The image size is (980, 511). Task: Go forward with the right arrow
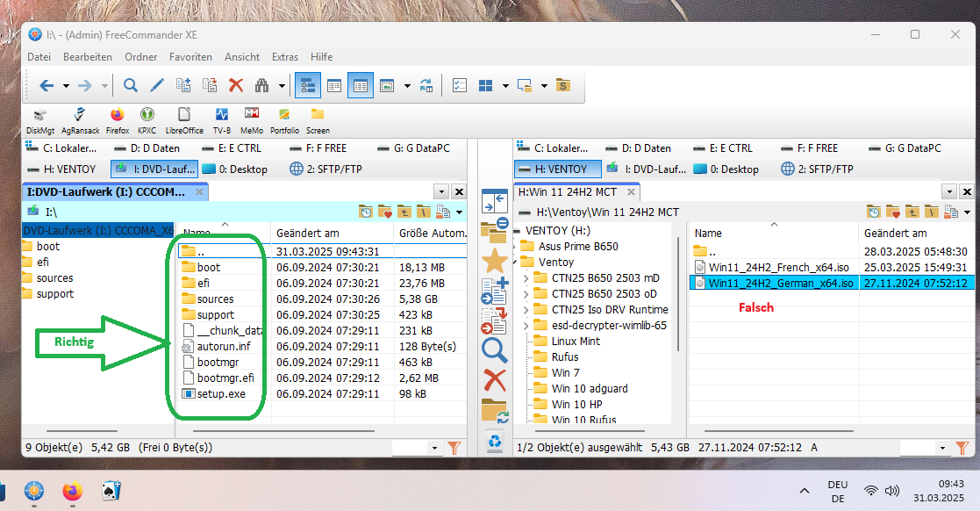point(84,86)
